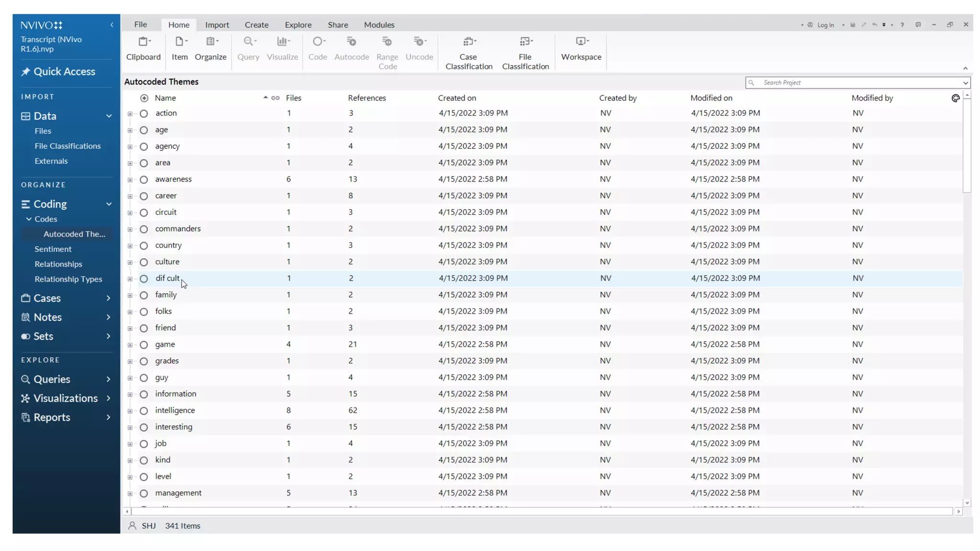Image resolution: width=980 pixels, height=551 pixels.
Task: Open the Import ribbon tab
Action: pyautogui.click(x=217, y=25)
